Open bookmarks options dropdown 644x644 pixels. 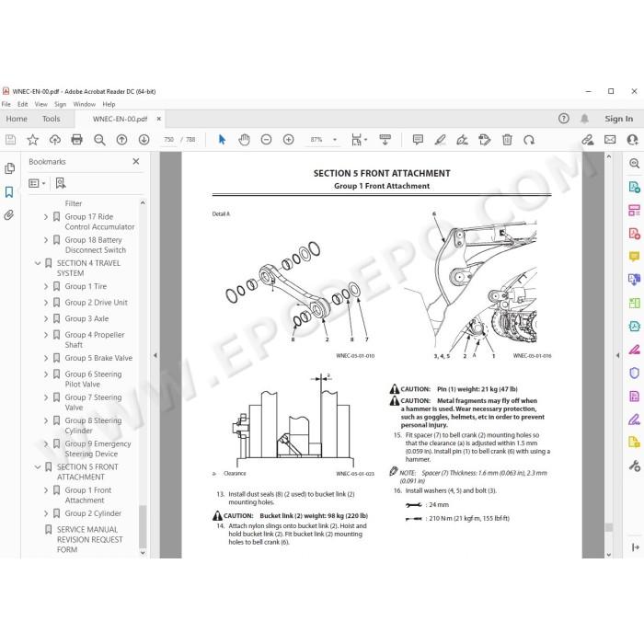coord(37,183)
